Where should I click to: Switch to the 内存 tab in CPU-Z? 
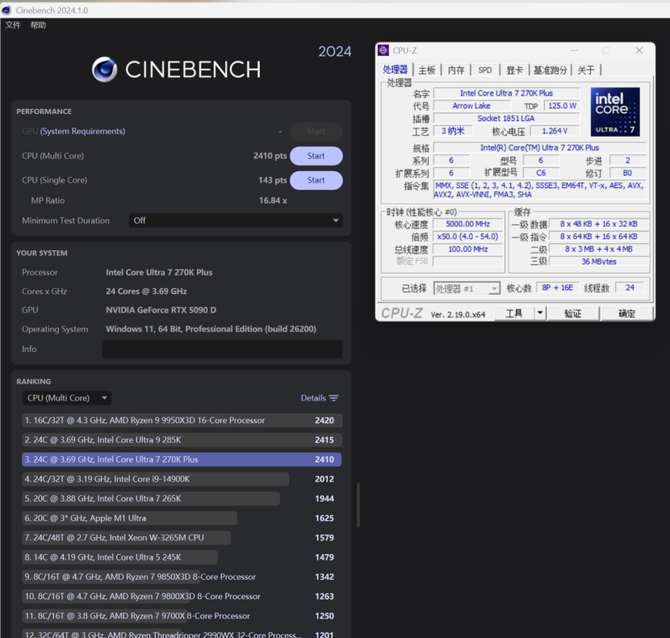[456, 70]
